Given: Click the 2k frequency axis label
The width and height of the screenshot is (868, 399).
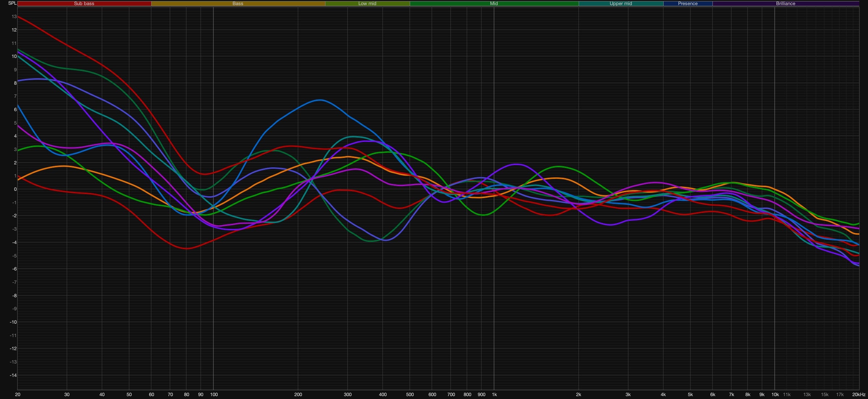Looking at the screenshot, I should tap(579, 395).
